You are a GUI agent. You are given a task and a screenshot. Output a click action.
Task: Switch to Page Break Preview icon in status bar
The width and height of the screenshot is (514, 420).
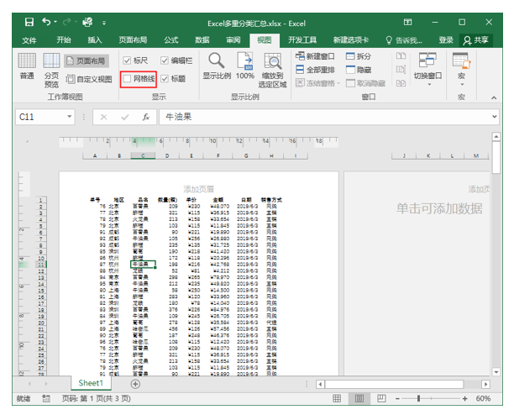(x=381, y=398)
